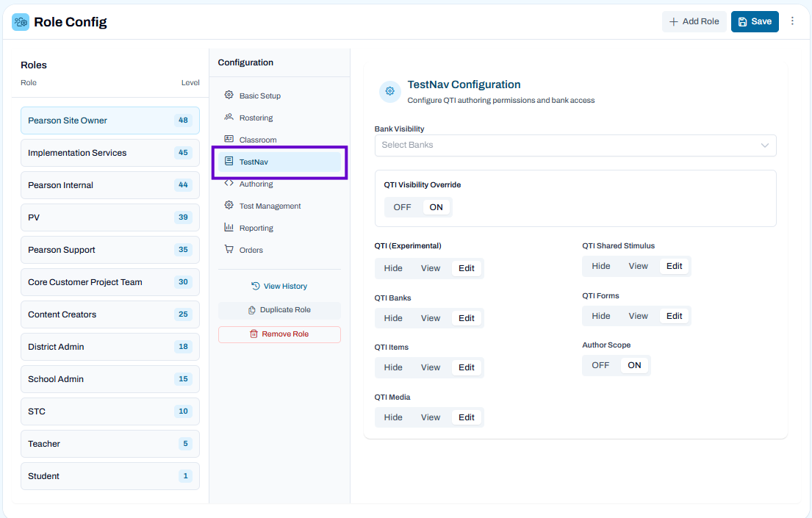Set QTI Media to View
The image size is (812, 518).
point(431,417)
